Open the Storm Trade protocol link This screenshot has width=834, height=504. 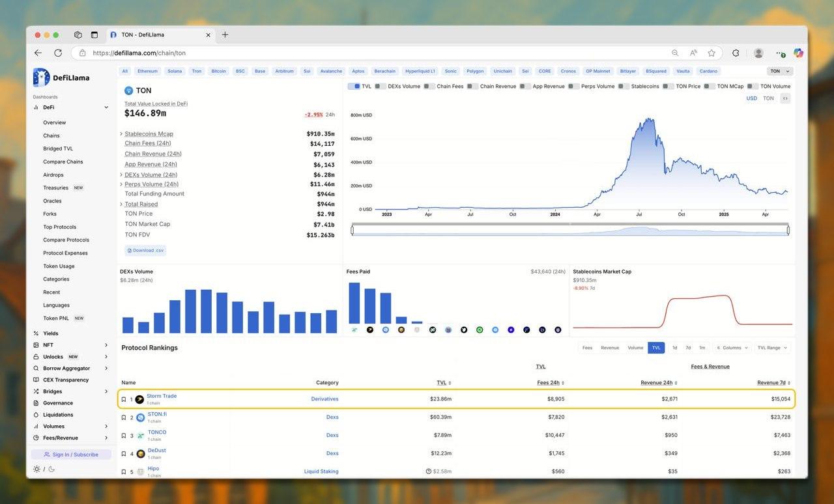pyautogui.click(x=162, y=396)
